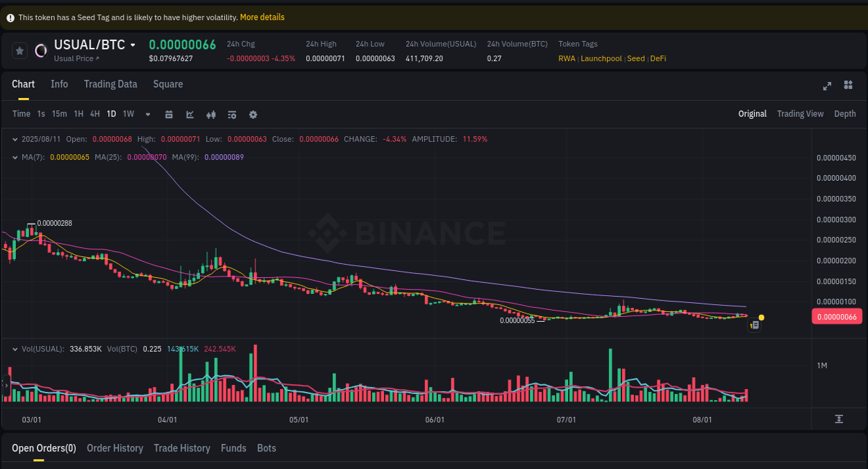
Task: Switch to Trading View chart mode
Action: 800,113
